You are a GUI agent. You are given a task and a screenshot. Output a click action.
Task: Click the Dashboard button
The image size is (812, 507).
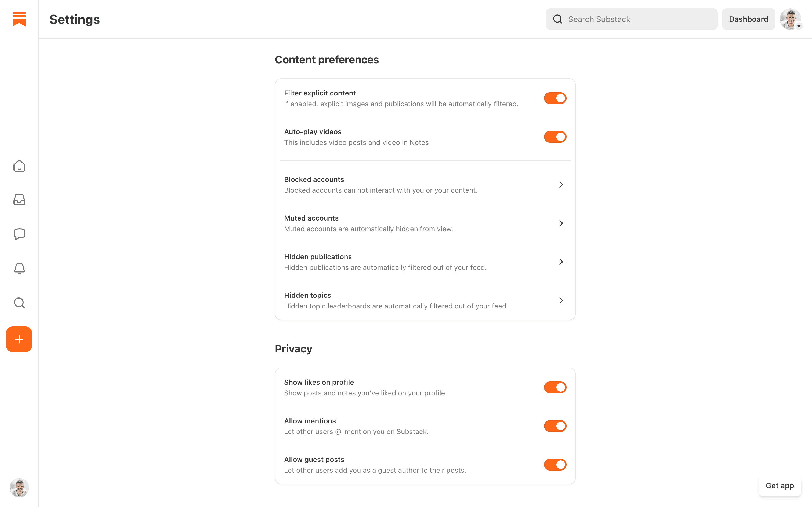[748, 19]
